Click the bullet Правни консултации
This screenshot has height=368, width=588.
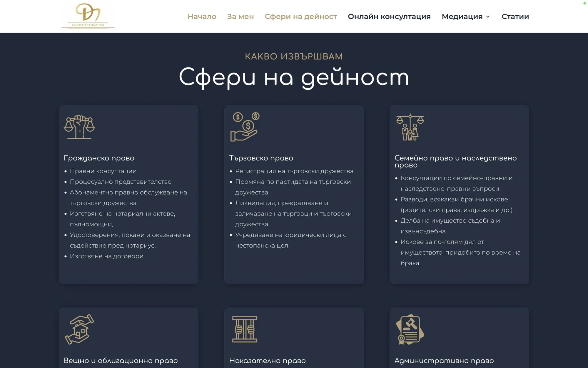(103, 171)
